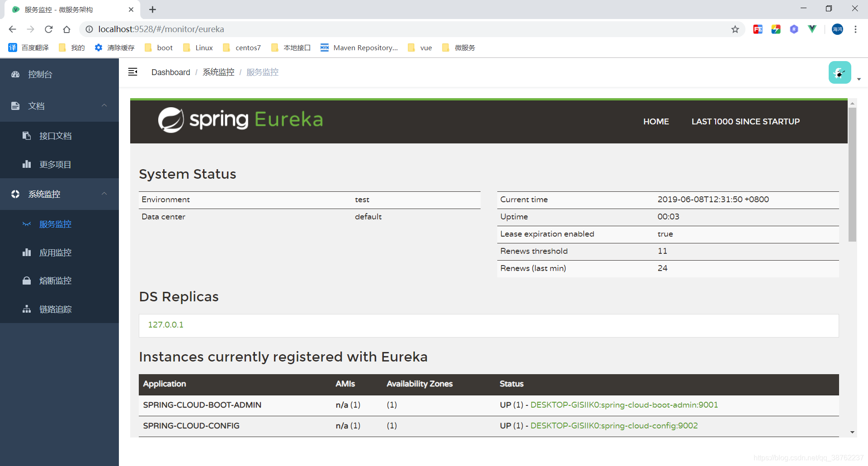Open 百度翻译 bookmark
The image size is (868, 466).
click(28, 48)
